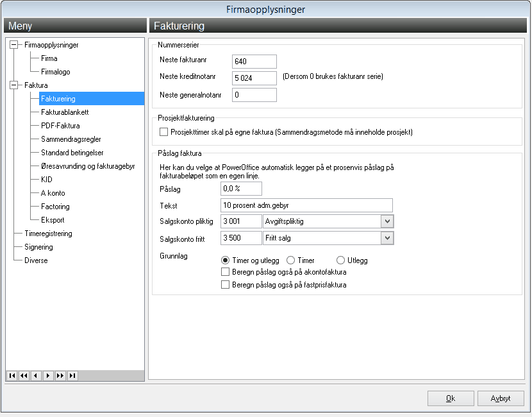
Task: Open A konto settings
Action: point(53,193)
